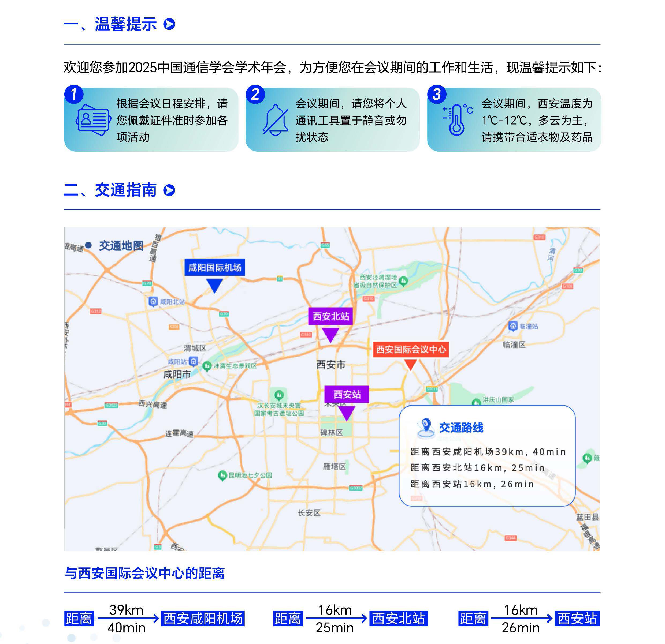Click the thermometer icon in tip 3
665x644 pixels.
point(456,120)
